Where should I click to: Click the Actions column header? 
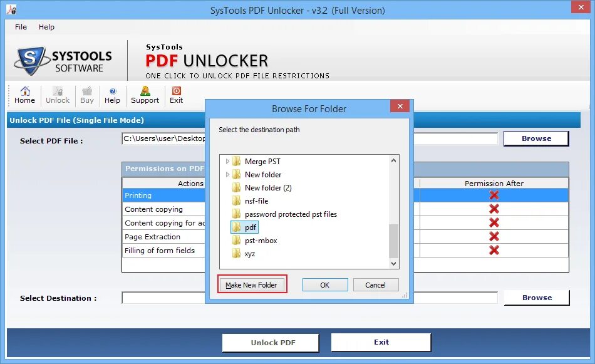coord(190,184)
